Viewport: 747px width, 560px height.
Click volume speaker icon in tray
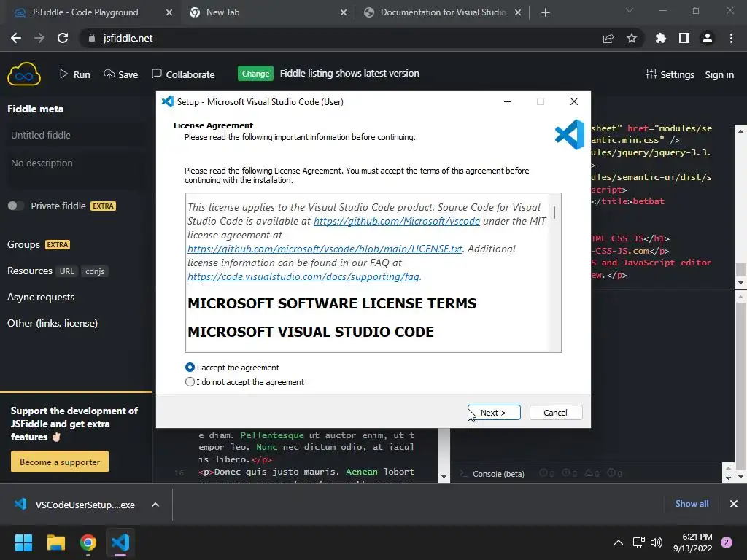pos(657,542)
